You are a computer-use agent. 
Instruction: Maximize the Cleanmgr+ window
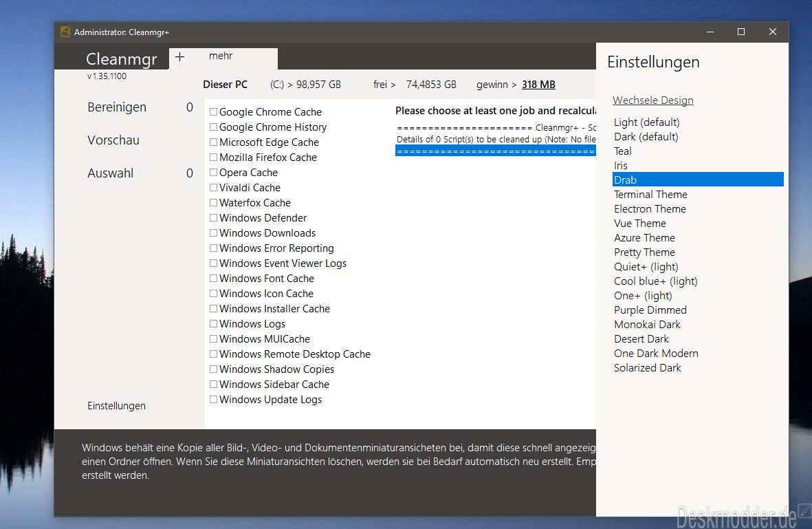(x=741, y=32)
